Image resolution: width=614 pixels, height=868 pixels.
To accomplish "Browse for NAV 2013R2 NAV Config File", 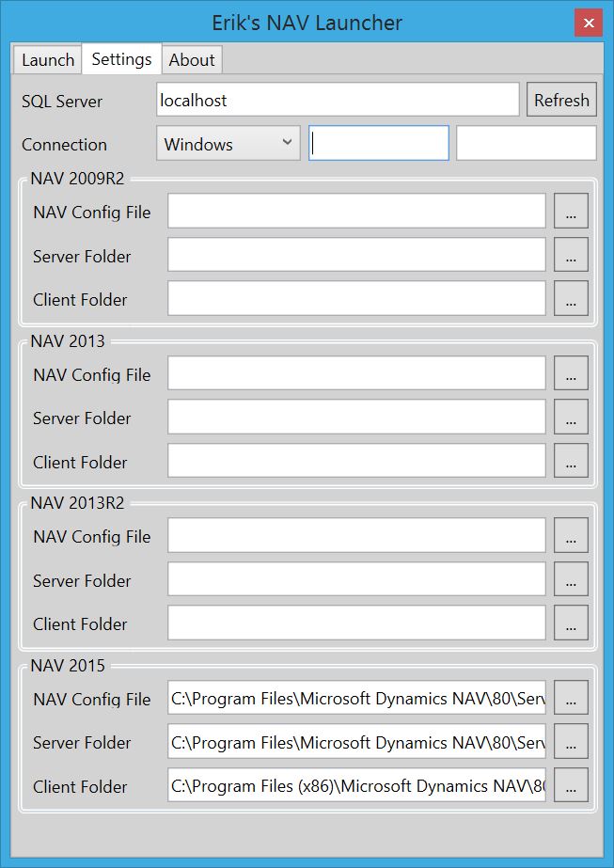I will pos(571,535).
